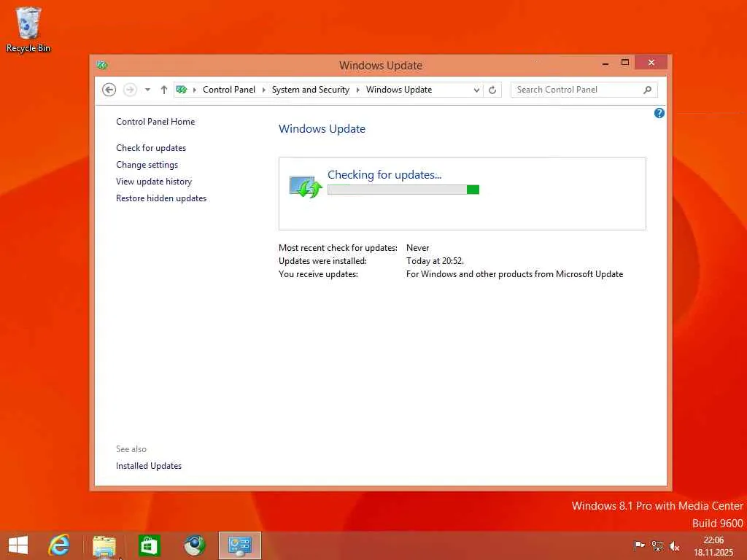
Task: Minimize the Windows Update window
Action: [605, 63]
